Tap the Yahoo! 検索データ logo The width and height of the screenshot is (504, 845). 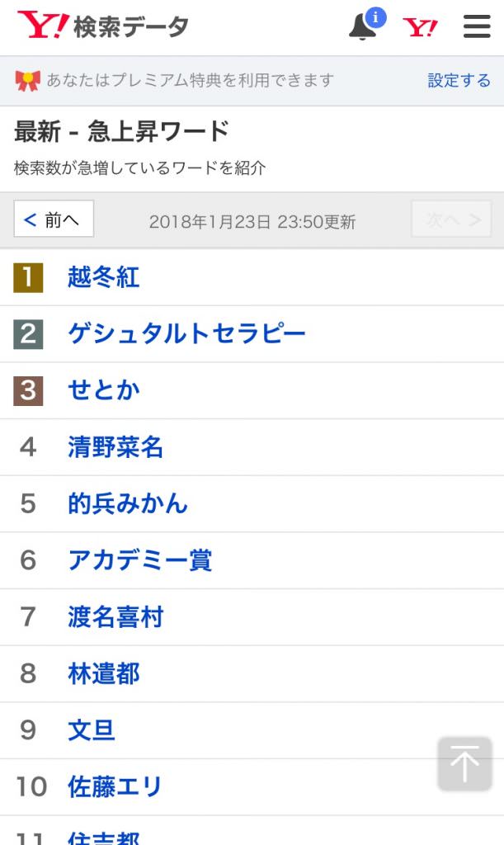tap(103, 26)
